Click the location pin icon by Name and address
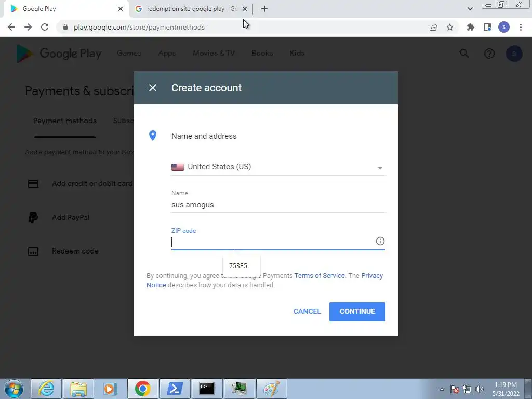532x399 pixels. click(x=153, y=136)
